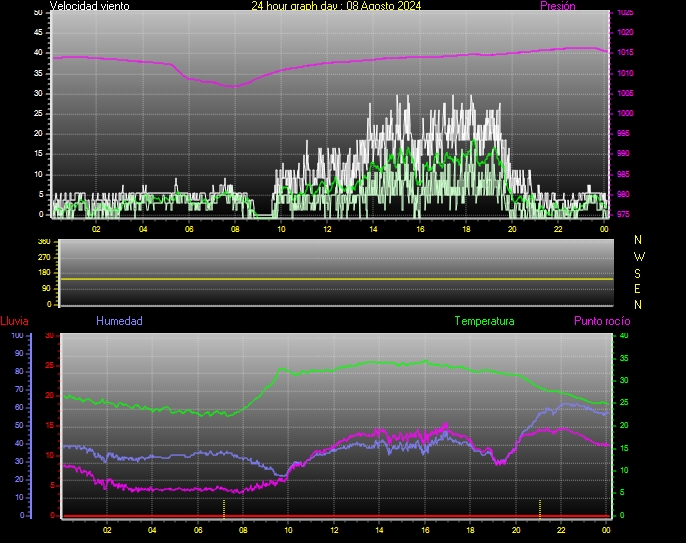Click the 975 pressure axis value
This screenshot has width=686, height=543.
tap(623, 214)
